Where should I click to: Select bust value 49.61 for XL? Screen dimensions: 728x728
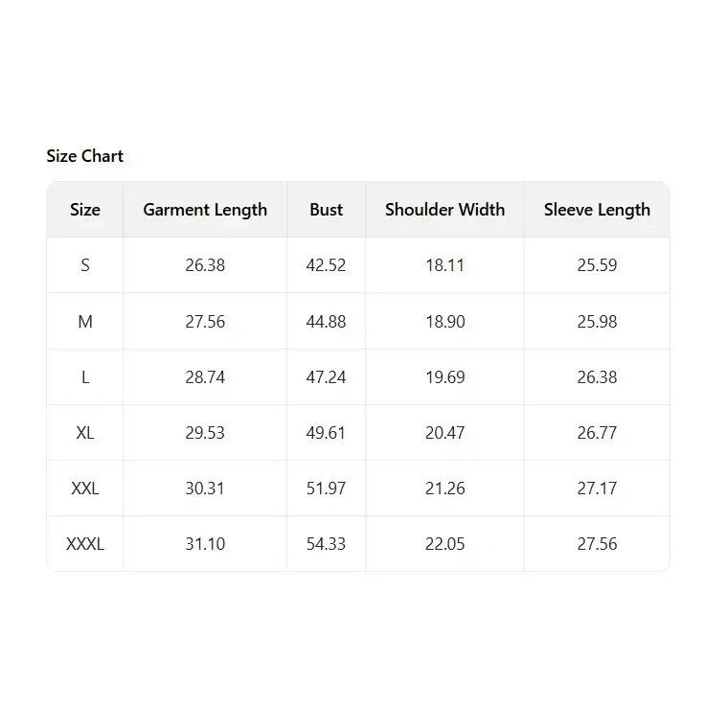pyautogui.click(x=326, y=433)
